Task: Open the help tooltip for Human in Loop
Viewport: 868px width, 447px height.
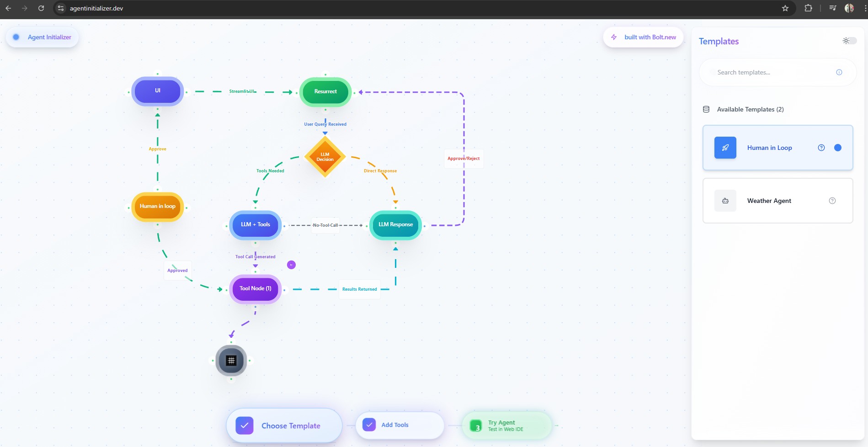Action: [821, 147]
